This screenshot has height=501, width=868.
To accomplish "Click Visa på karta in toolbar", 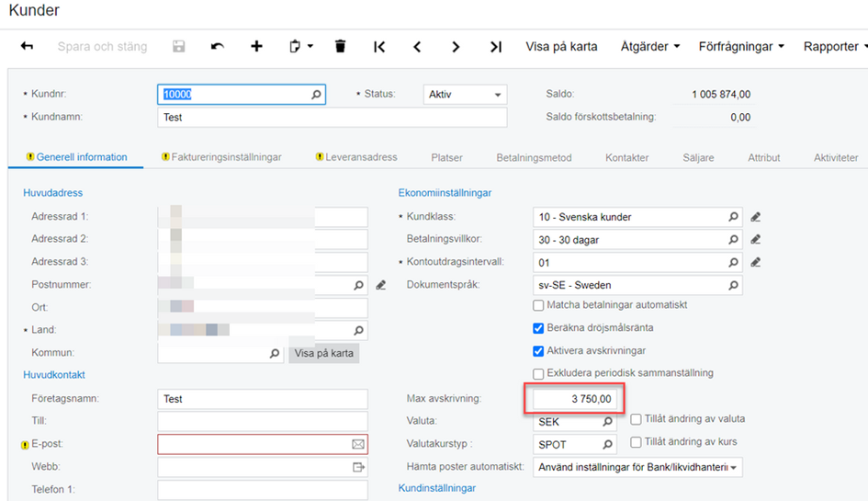I will [561, 47].
